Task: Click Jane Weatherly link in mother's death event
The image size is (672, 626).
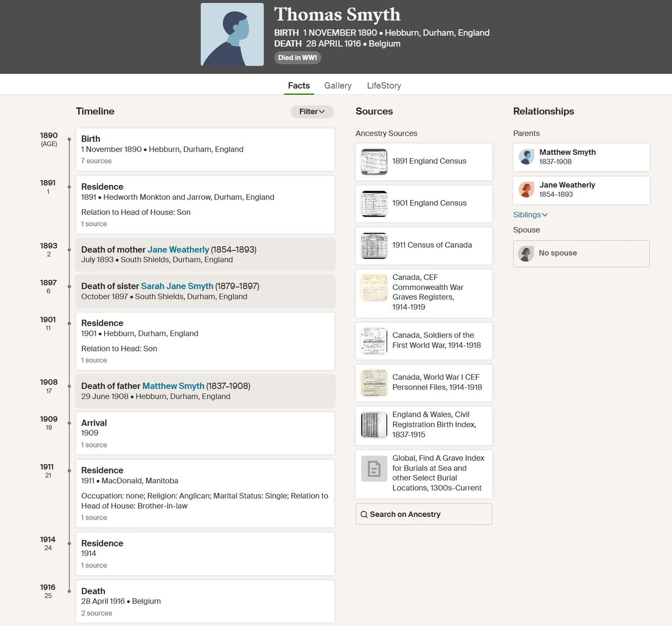Action: pos(178,250)
